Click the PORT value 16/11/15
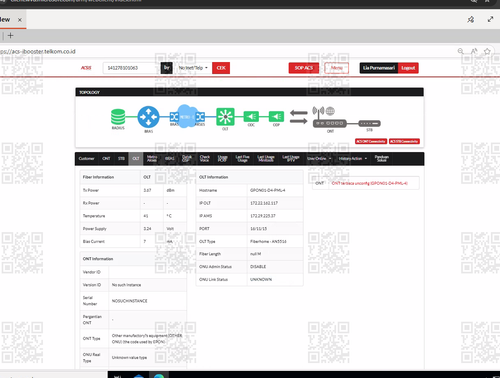The image size is (500, 378). (258, 229)
